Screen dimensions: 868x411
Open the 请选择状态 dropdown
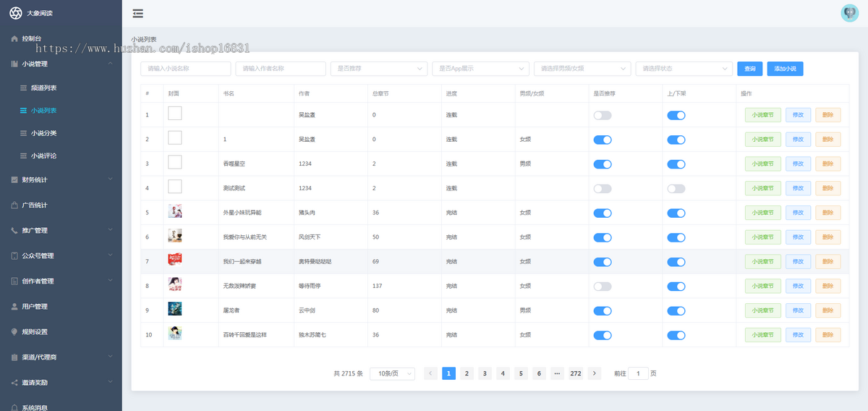pyautogui.click(x=684, y=69)
